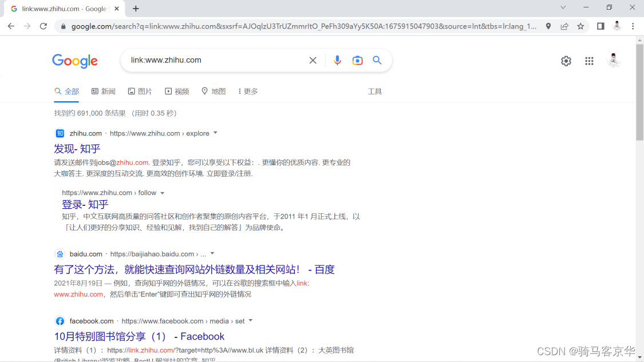Go forward using the browser arrow
The image size is (644, 362).
click(27, 26)
